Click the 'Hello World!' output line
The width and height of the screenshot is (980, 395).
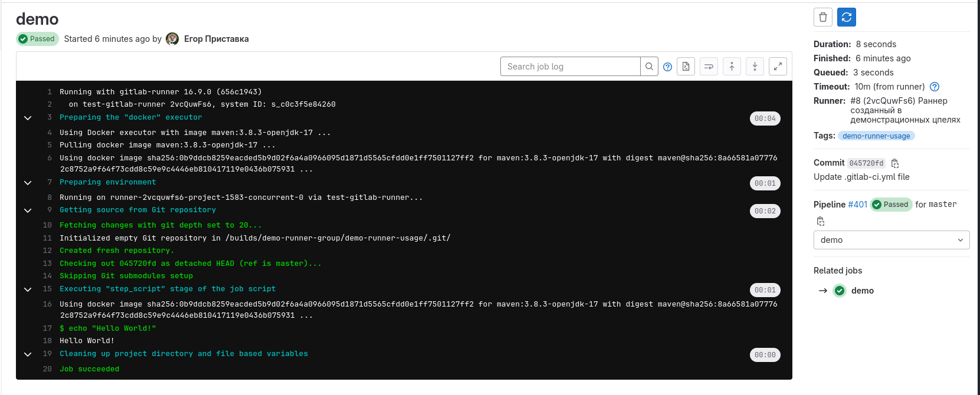[87, 341]
